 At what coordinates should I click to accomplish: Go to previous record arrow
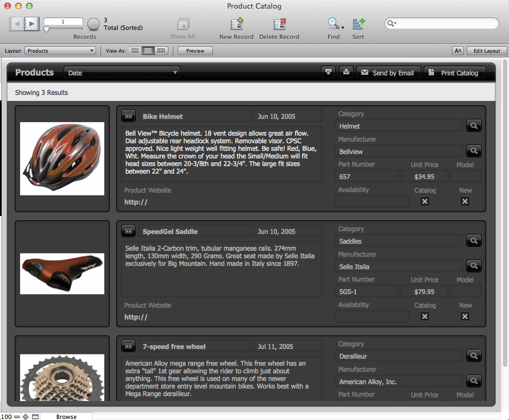click(17, 24)
